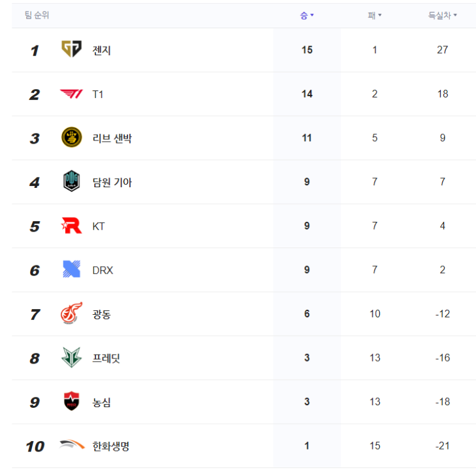The width and height of the screenshot is (476, 470).
Task: Select the 담원 기아 team name
Action: pyautogui.click(x=112, y=183)
